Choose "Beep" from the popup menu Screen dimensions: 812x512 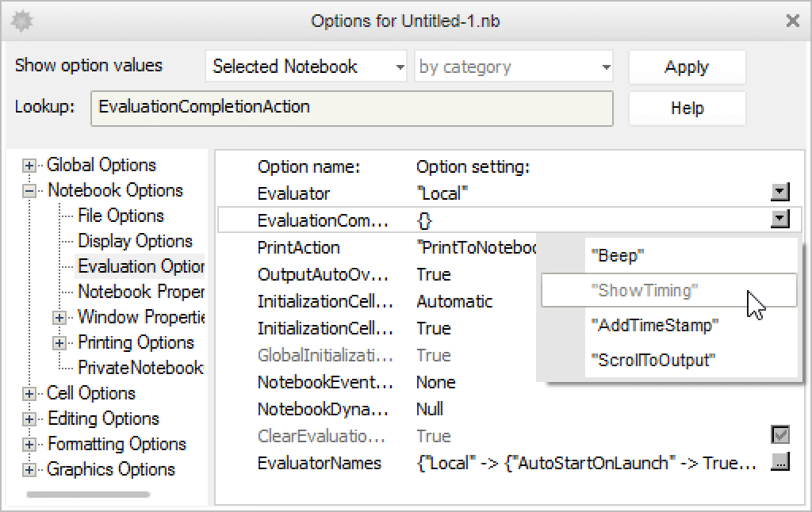tap(619, 255)
